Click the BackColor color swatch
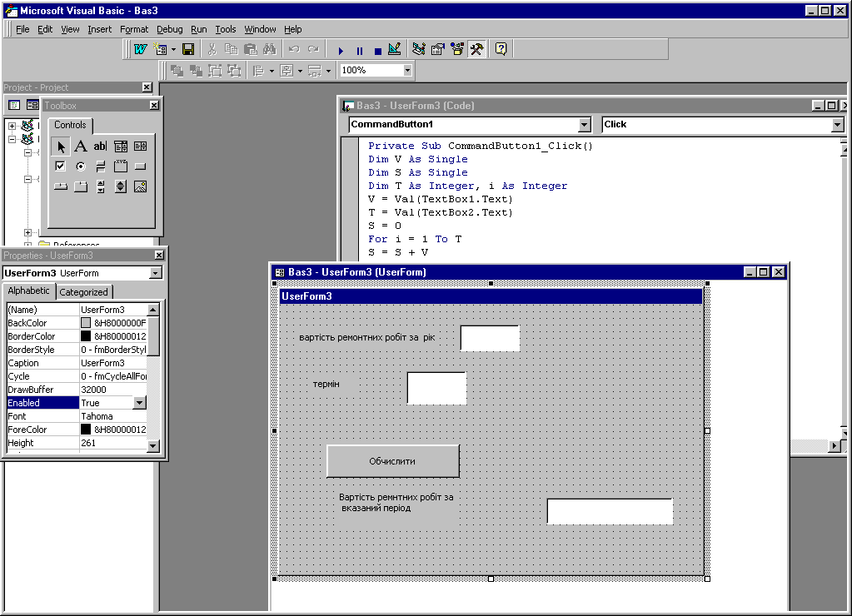 click(x=86, y=323)
